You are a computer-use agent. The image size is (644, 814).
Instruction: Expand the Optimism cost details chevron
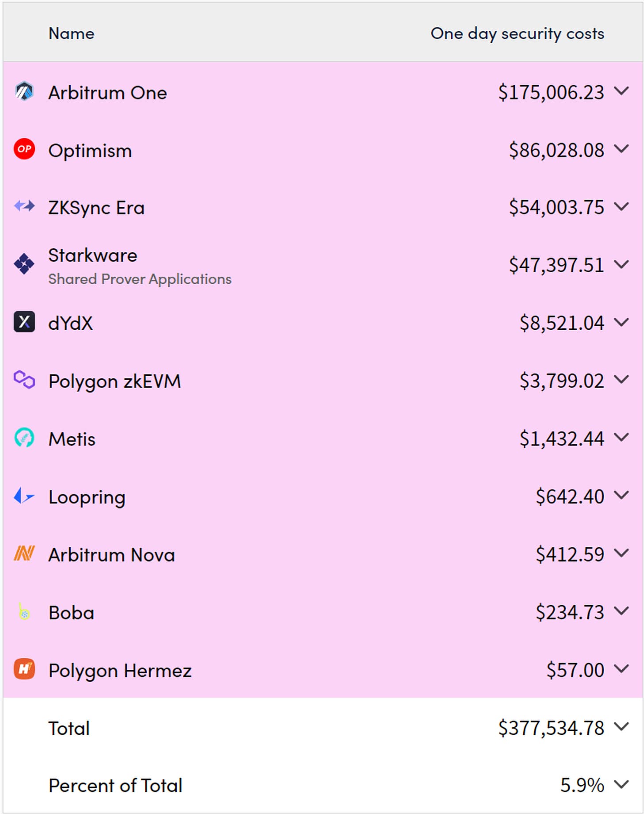coord(621,149)
